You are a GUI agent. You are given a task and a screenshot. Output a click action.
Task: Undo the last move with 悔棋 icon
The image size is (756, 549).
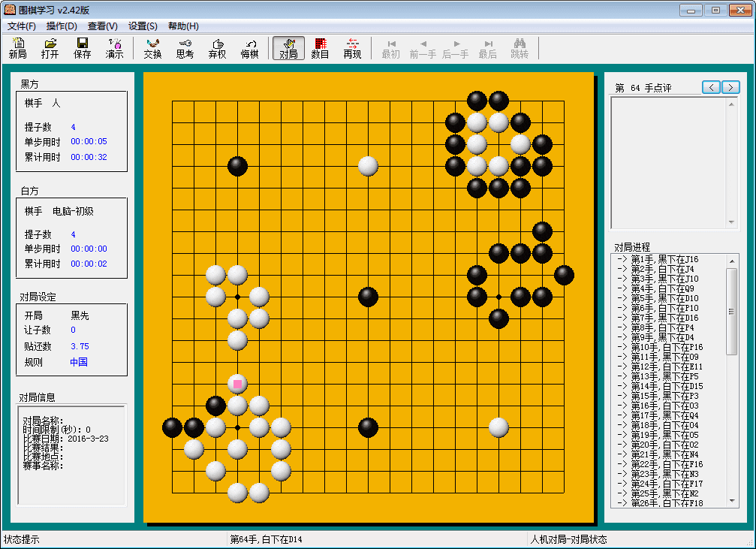249,47
